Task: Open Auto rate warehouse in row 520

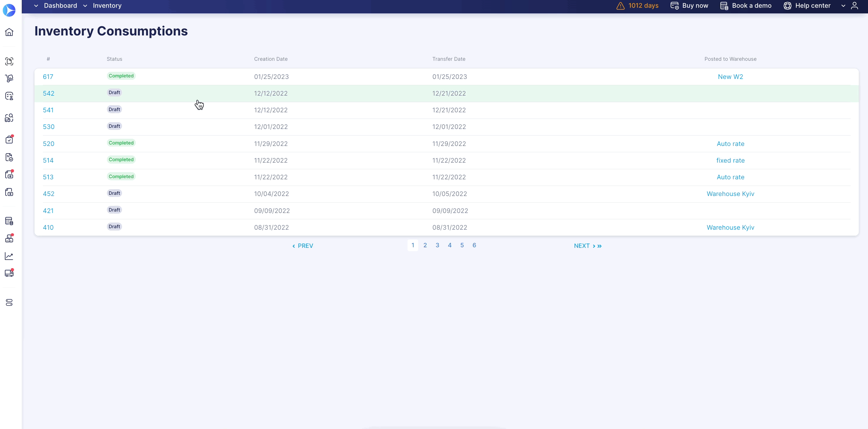Action: pyautogui.click(x=730, y=144)
